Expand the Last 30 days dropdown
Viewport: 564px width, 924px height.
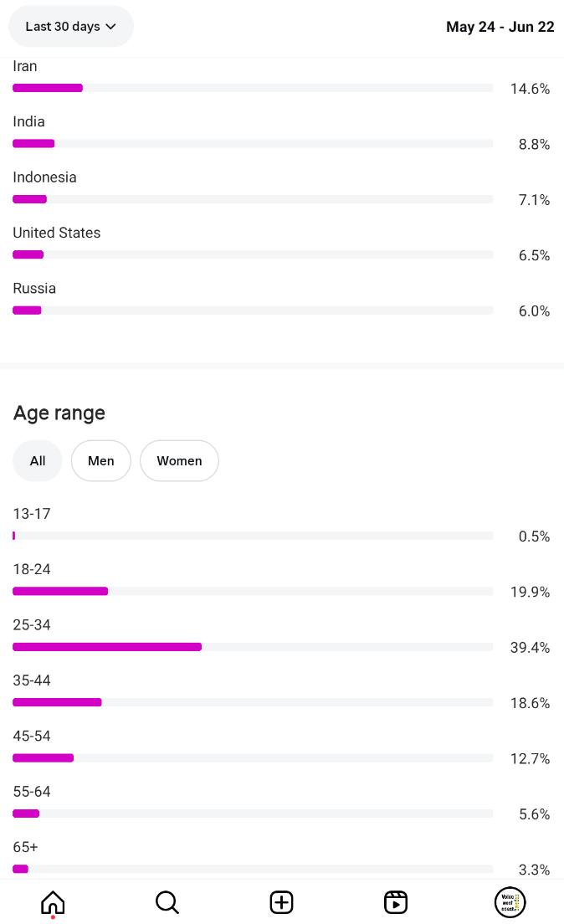point(71,27)
